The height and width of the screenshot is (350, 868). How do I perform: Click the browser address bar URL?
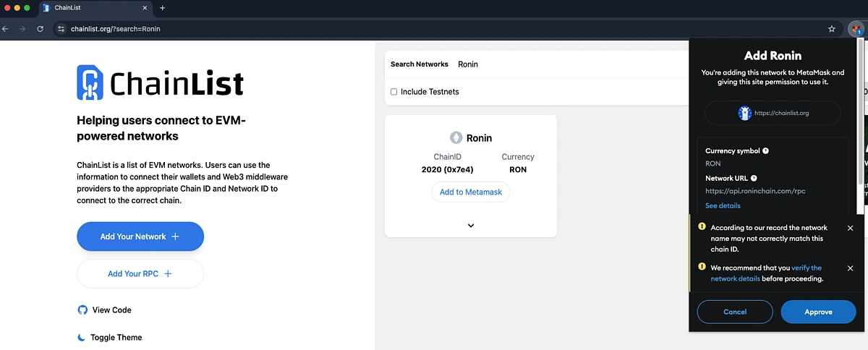(116, 29)
